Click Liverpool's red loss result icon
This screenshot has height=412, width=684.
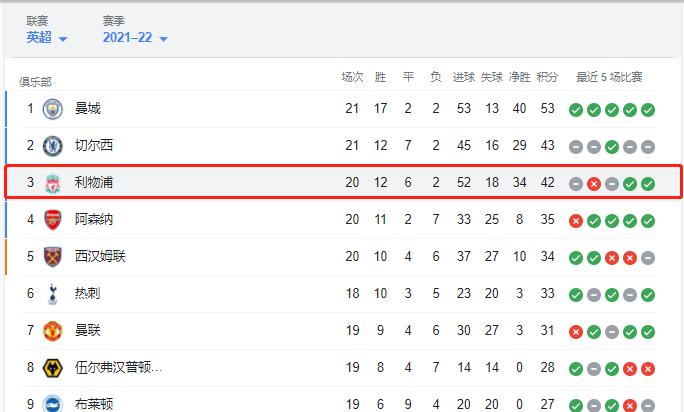coord(594,184)
